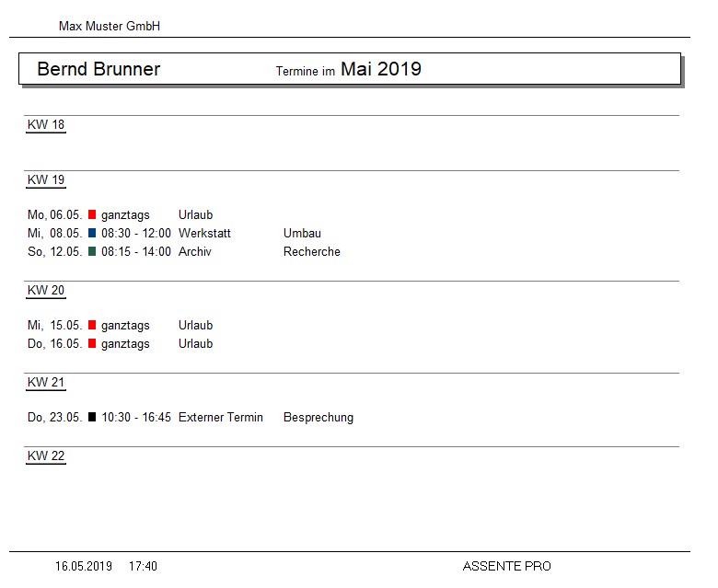Click the black swatch for Do, 23.05.
718x588 pixels.
coord(92,417)
